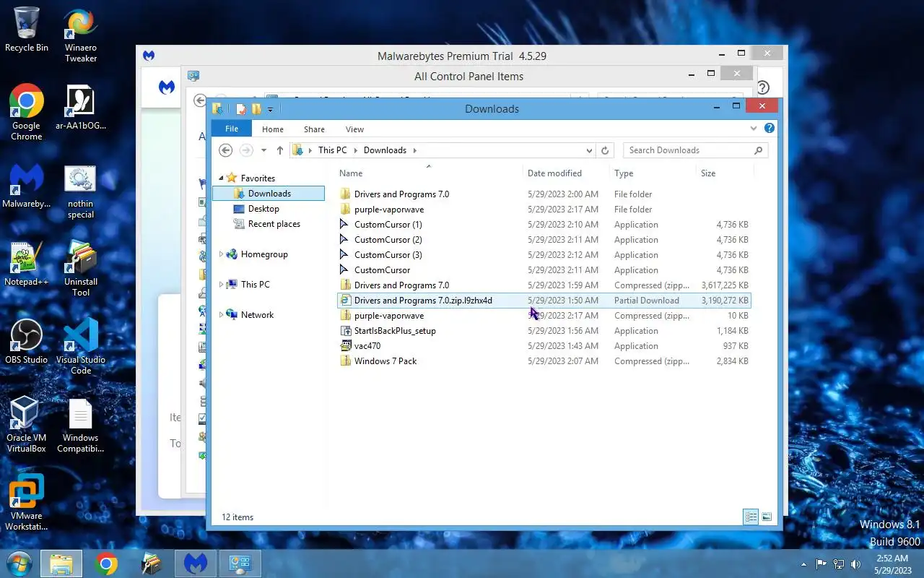
Task: Select the 'nothin special' desktop icon
Action: point(81,192)
